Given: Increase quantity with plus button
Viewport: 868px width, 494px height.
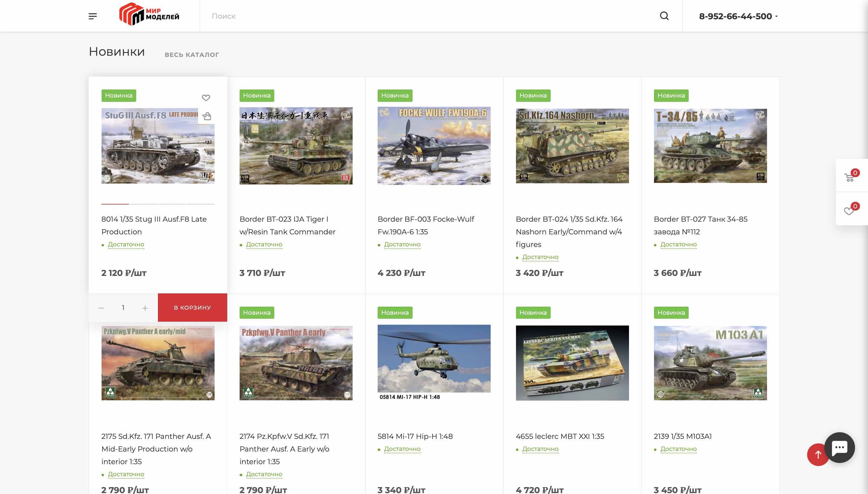Looking at the screenshot, I should click(145, 308).
